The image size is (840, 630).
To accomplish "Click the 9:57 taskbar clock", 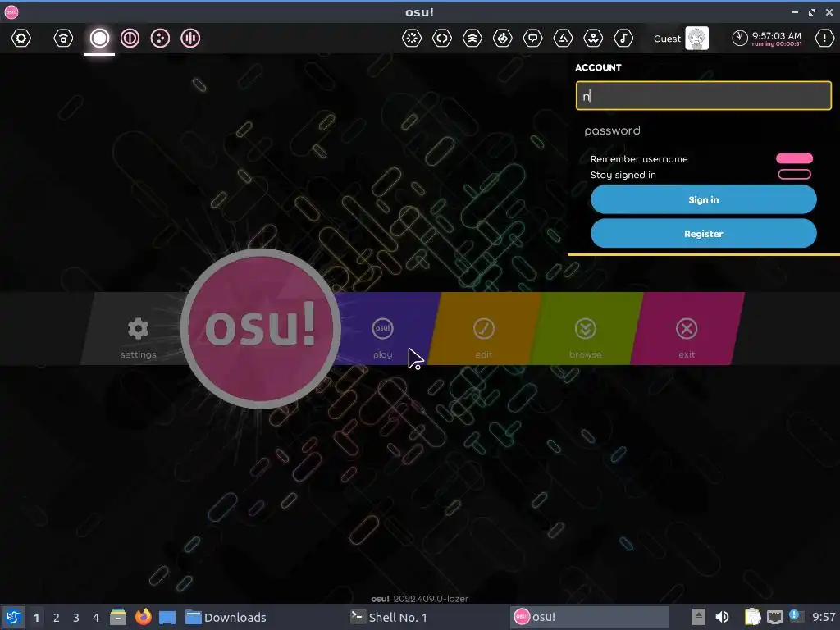I will [x=824, y=617].
